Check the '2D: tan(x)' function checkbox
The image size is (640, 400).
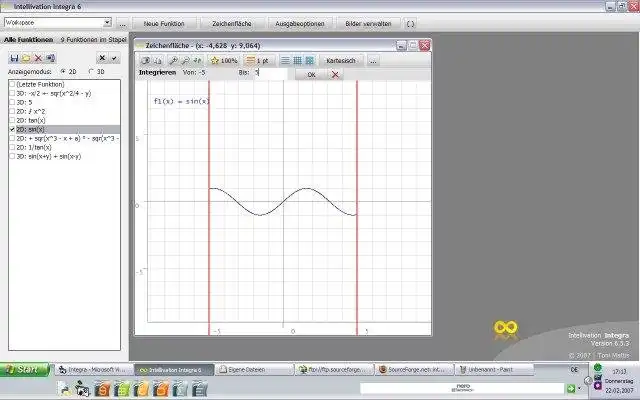pyautogui.click(x=12, y=120)
